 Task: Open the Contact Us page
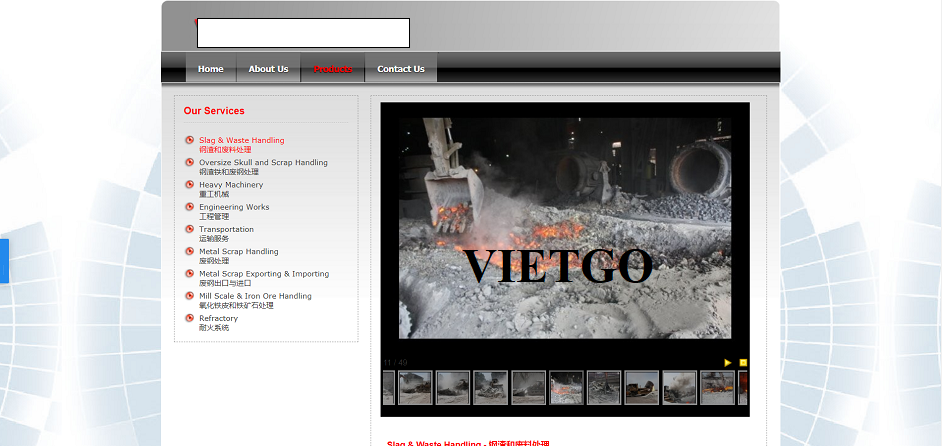[x=401, y=69]
